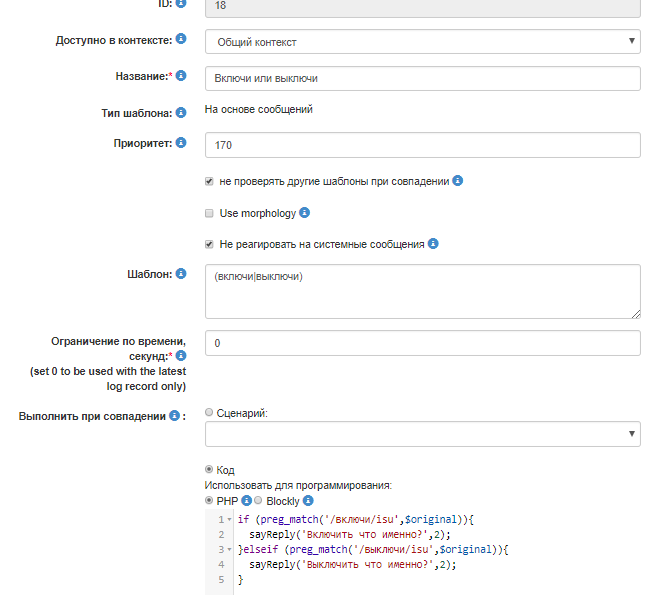Uncheck не проверять другие шаблоны при совпадении
The height and width of the screenshot is (595, 648).
click(x=209, y=182)
